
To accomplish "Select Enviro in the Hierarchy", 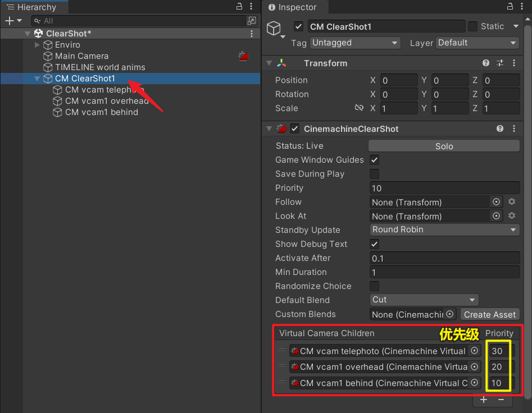I will click(67, 45).
